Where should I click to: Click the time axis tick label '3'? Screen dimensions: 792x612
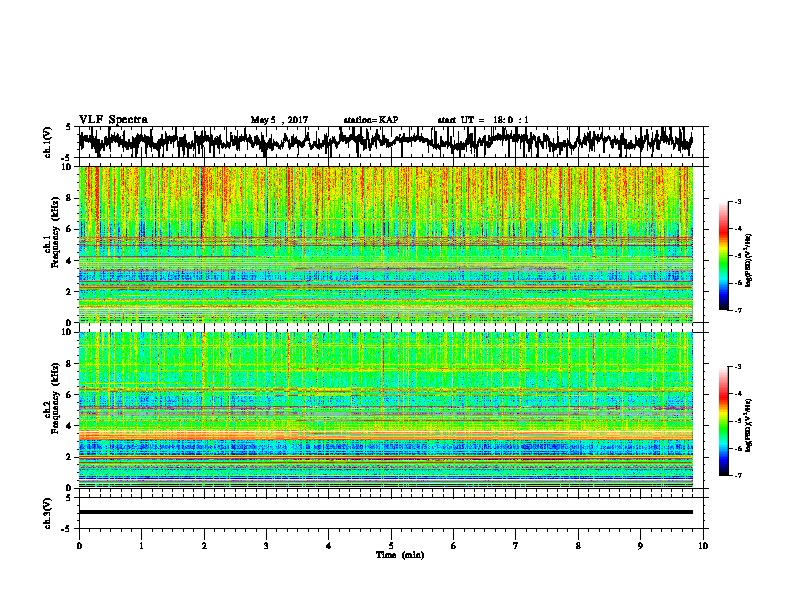coord(266,545)
